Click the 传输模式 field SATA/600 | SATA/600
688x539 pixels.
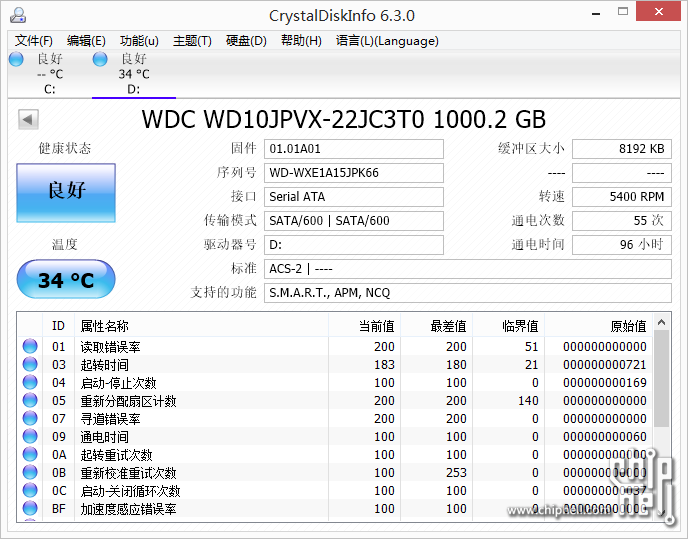point(354,221)
